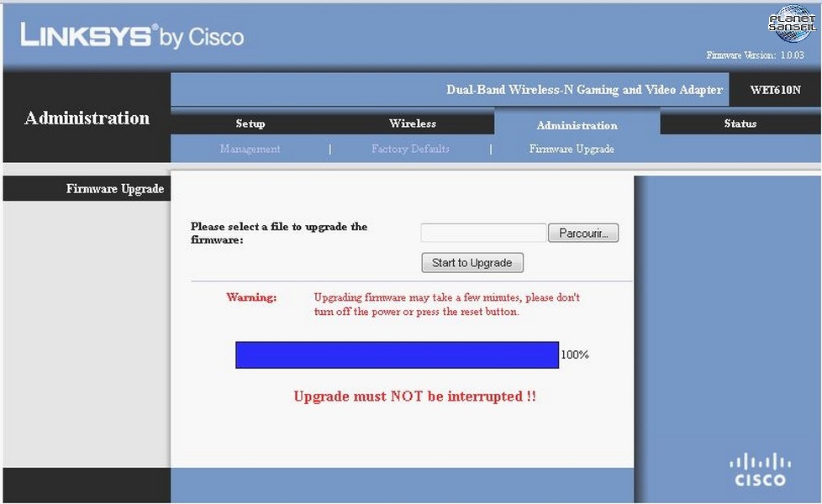
Task: Click the 'Upgrading firmware may take a few minutes' text
Action: (446, 304)
